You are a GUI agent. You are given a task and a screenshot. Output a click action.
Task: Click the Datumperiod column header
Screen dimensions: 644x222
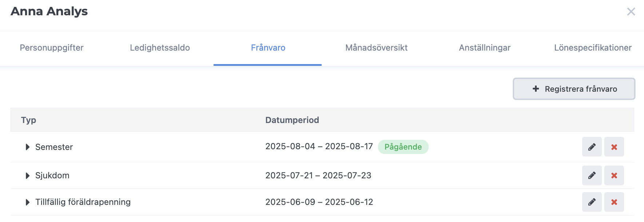coord(292,120)
